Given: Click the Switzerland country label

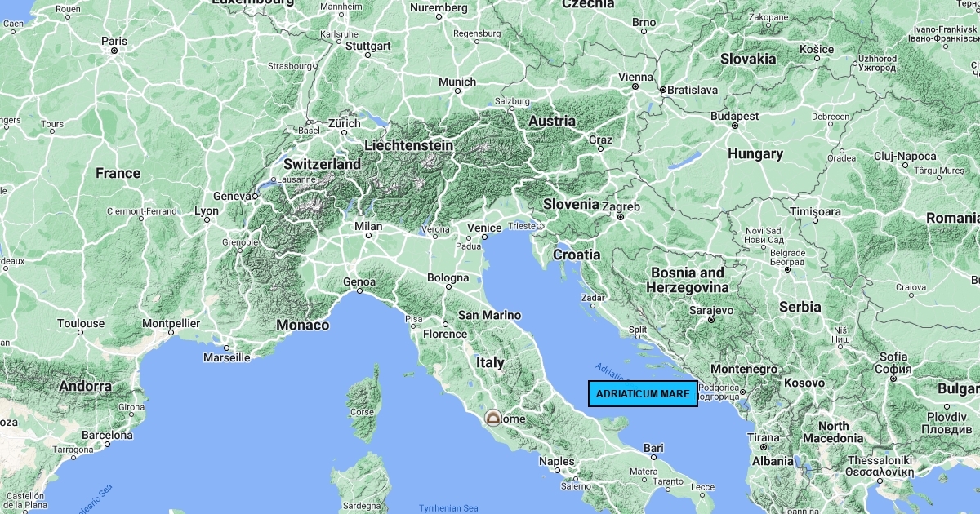Looking at the screenshot, I should [x=322, y=164].
